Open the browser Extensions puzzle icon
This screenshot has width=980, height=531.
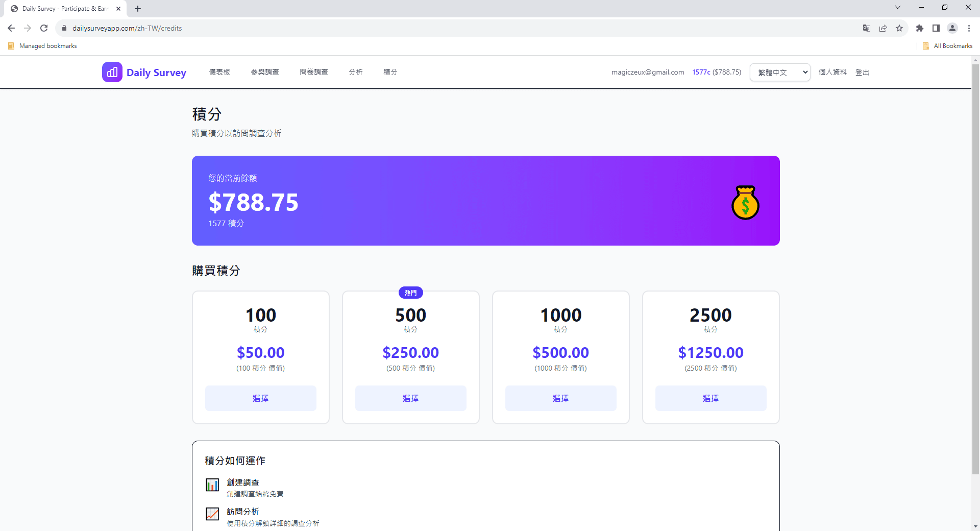click(x=919, y=28)
